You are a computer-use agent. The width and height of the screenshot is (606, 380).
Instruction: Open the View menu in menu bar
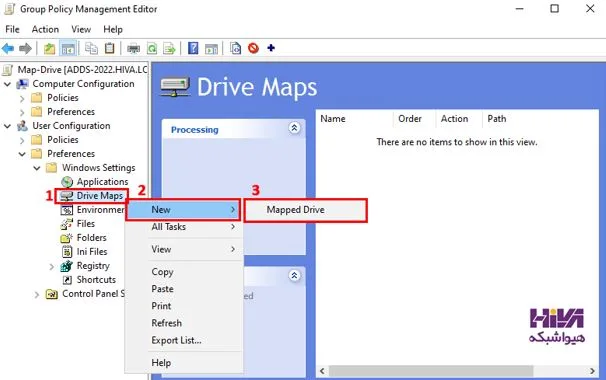(81, 29)
